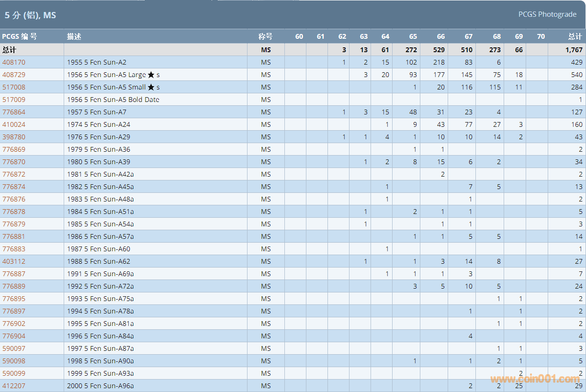The height and width of the screenshot is (392, 586).
Task: Click the '称号' column header
Action: [x=265, y=36]
